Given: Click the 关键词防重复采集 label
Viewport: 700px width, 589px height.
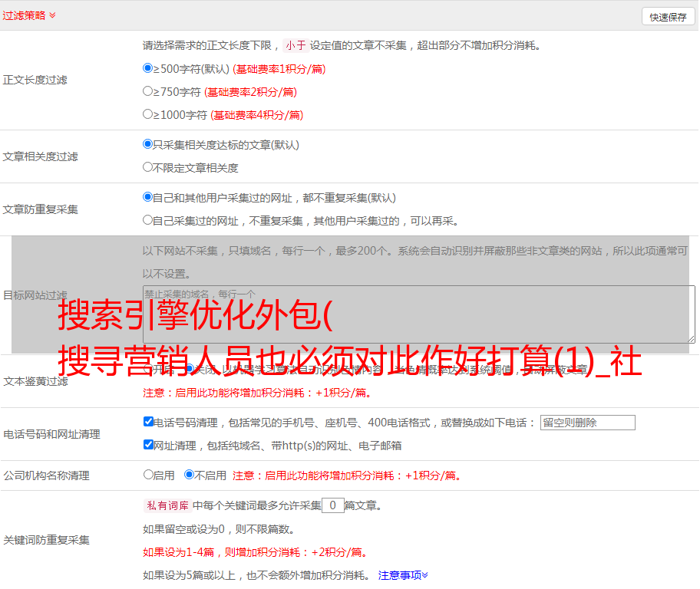Looking at the screenshot, I should pos(46,541).
